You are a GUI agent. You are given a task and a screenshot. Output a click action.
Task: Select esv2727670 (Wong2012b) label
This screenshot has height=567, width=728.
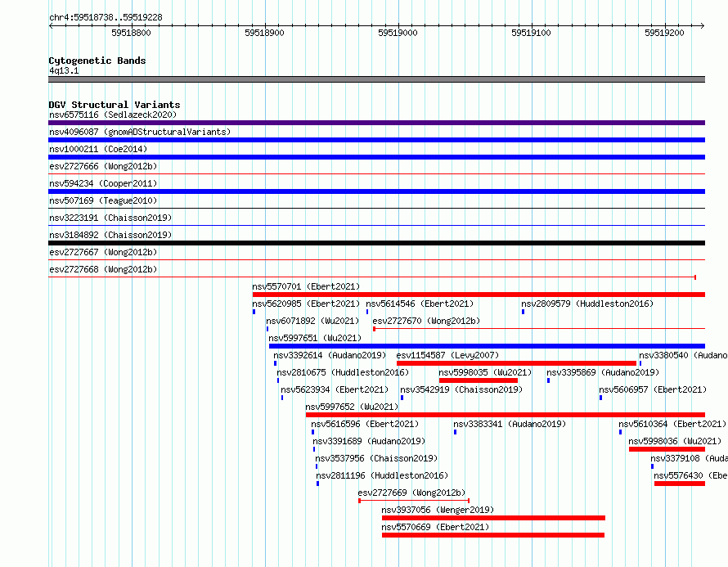click(x=426, y=321)
